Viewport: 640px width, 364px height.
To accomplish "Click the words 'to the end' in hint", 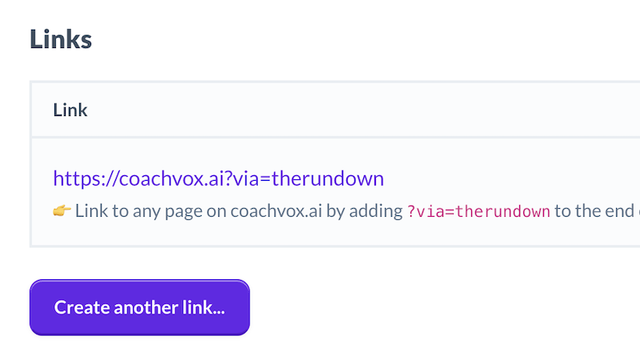I will pos(594,211).
